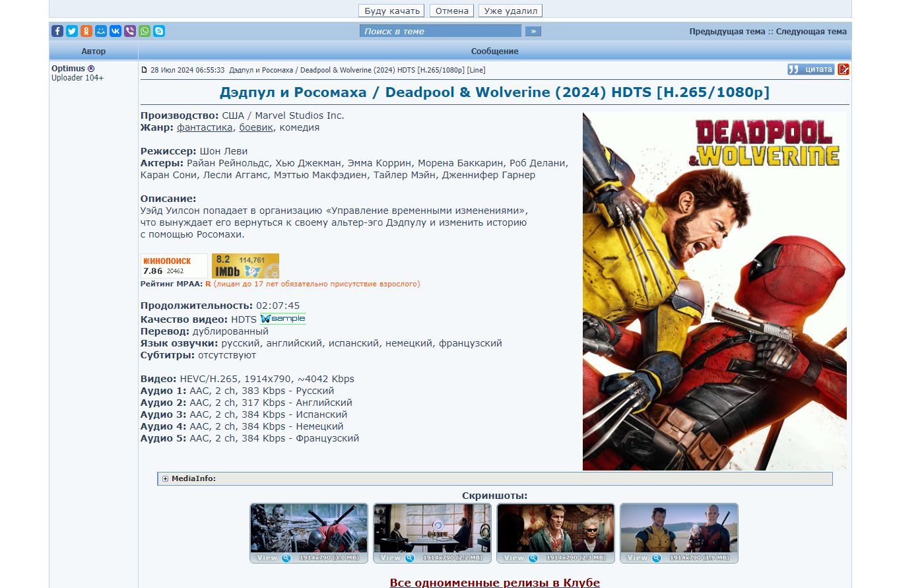
Task: Click the Аудио 2 Английский line
Action: click(x=246, y=403)
